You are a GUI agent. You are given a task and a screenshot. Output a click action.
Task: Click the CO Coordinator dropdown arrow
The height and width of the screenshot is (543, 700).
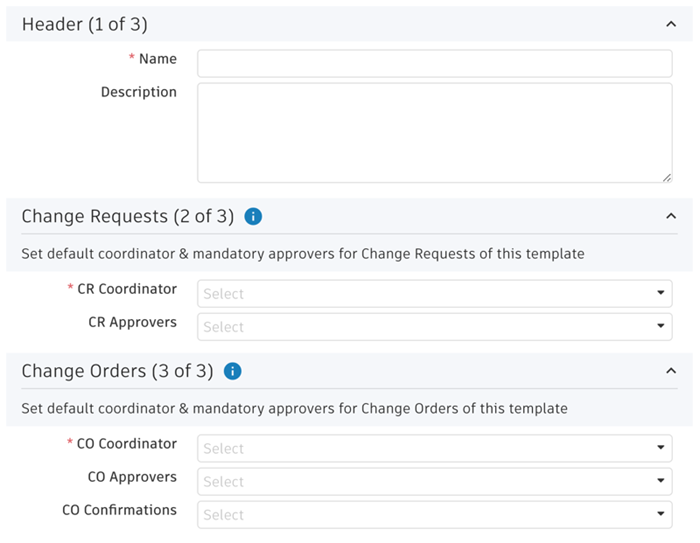pos(661,449)
